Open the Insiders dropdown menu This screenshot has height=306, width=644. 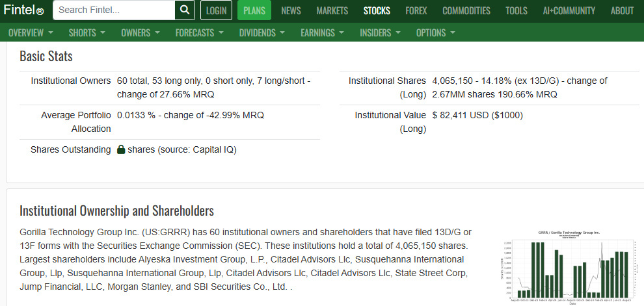pos(380,32)
